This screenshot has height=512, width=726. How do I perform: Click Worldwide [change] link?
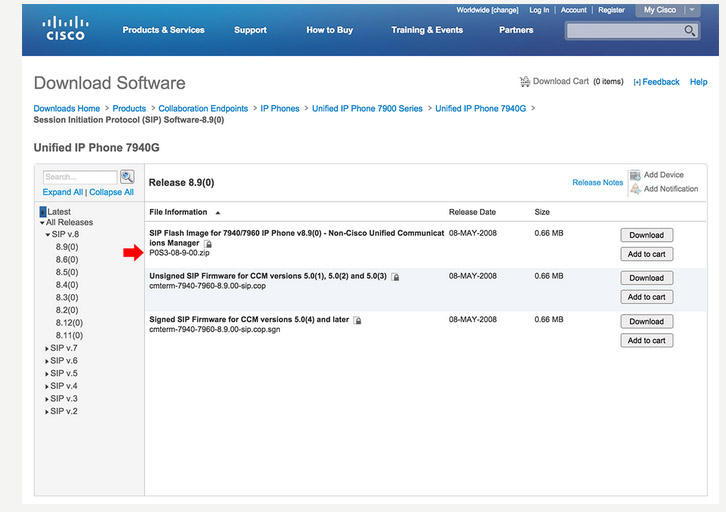pos(487,10)
